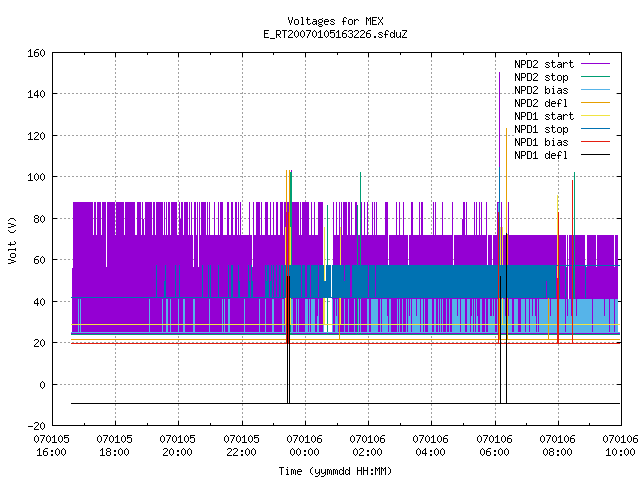Click the x-axis tick label 070105 18:00

pyautogui.click(x=115, y=446)
